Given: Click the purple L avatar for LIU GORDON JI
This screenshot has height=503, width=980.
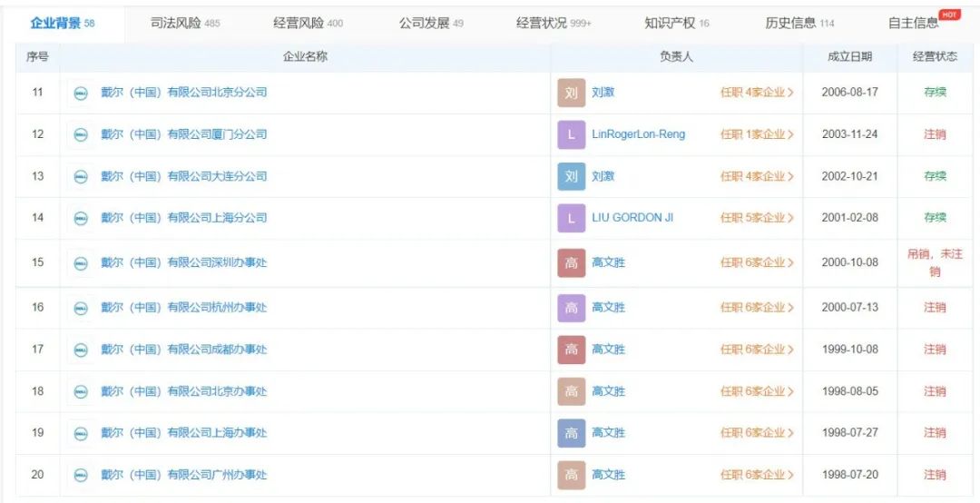Looking at the screenshot, I should [x=572, y=218].
